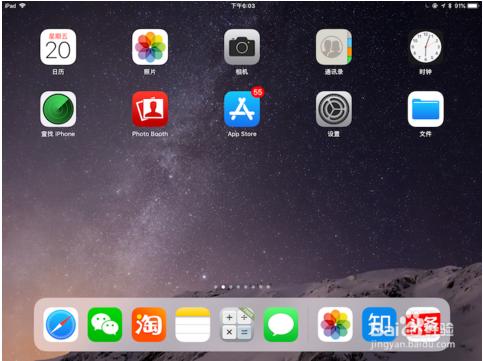This screenshot has height=361, width=483.
Task: Open the green Messages app in the dock
Action: point(281,325)
